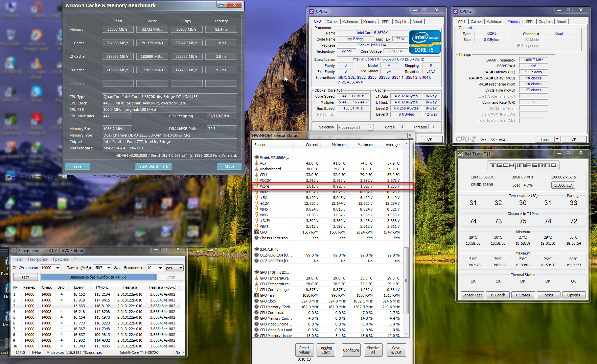This screenshot has width=597, height=364.
Task: Click the CPU fan RPM icon in HWiNFO
Action: coord(257,232)
